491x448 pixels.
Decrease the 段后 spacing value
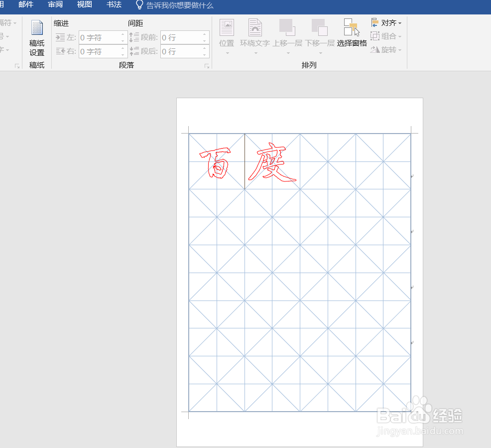[x=205, y=54]
